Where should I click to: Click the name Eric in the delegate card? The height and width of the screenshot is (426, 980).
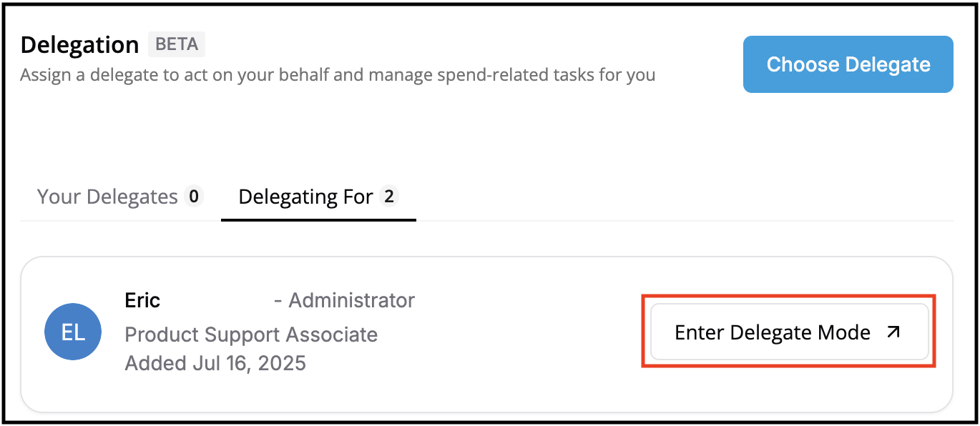pyautogui.click(x=142, y=300)
